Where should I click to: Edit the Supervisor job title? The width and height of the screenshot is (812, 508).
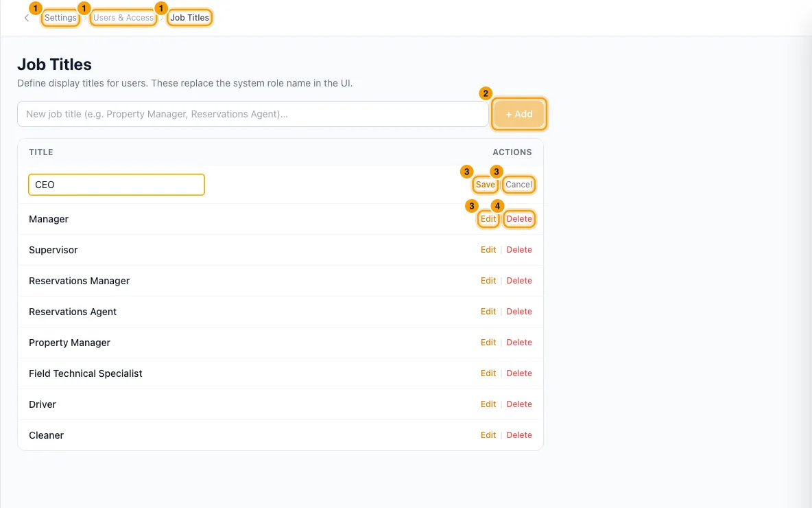pos(488,250)
